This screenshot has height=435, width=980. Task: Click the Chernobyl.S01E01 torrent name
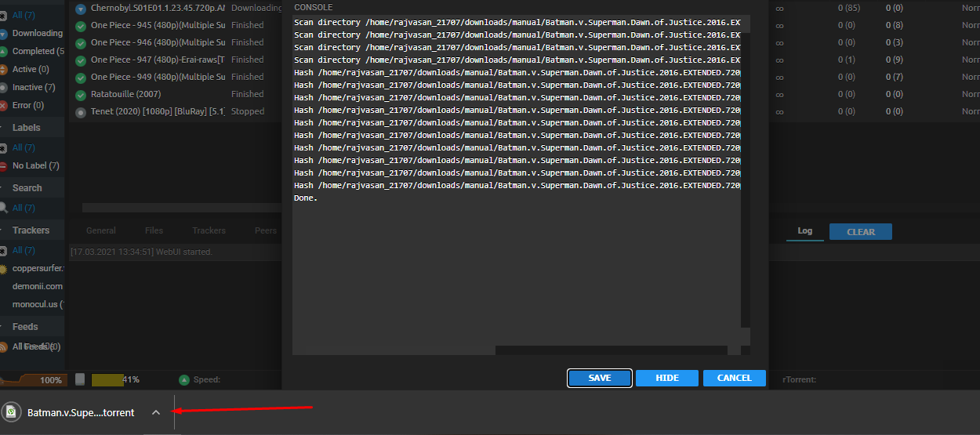158,9
